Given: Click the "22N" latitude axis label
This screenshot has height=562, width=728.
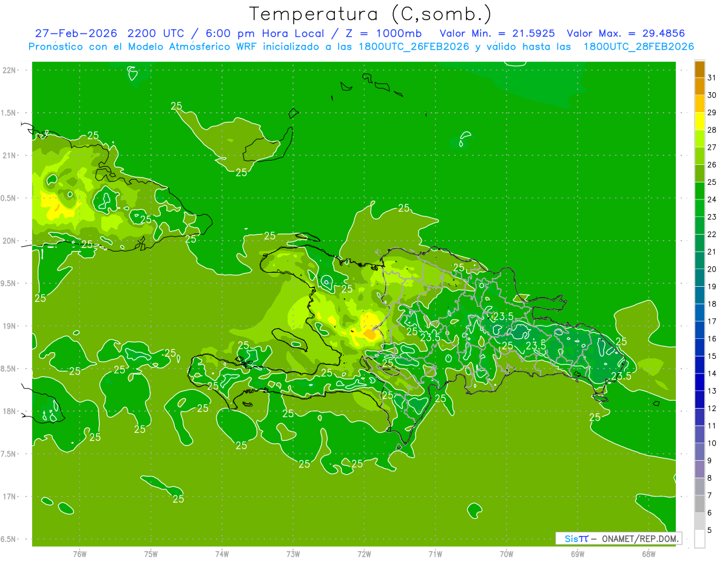Looking at the screenshot, I should click(9, 70).
